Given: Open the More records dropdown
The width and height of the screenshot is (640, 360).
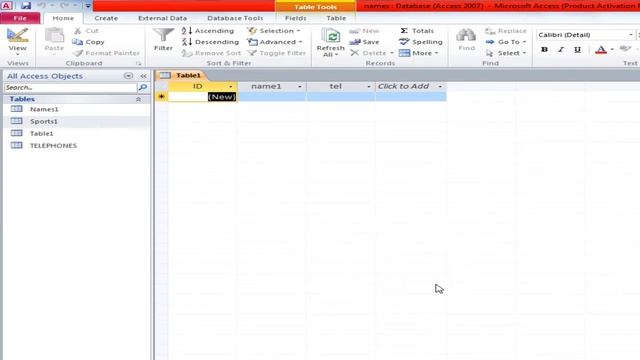Looking at the screenshot, I should click(419, 53).
